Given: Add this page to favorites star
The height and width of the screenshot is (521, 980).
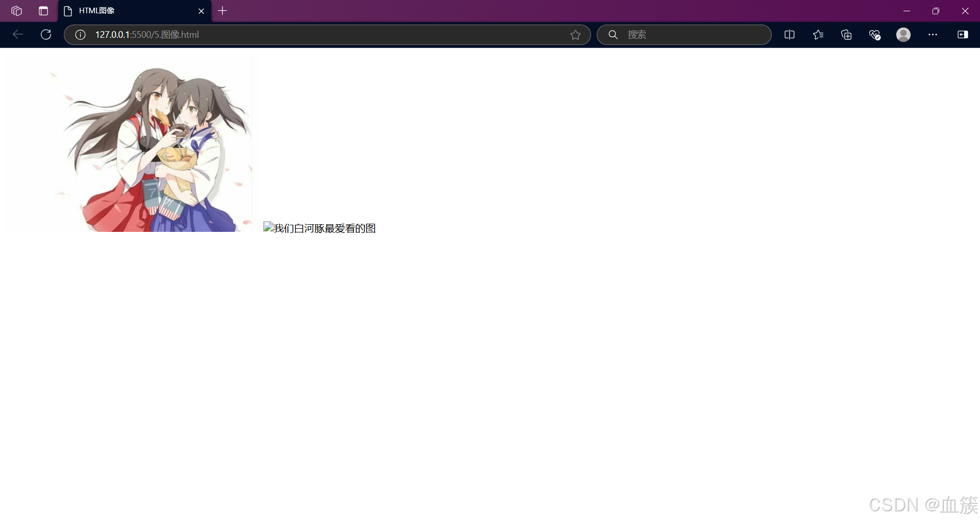Looking at the screenshot, I should coord(575,35).
